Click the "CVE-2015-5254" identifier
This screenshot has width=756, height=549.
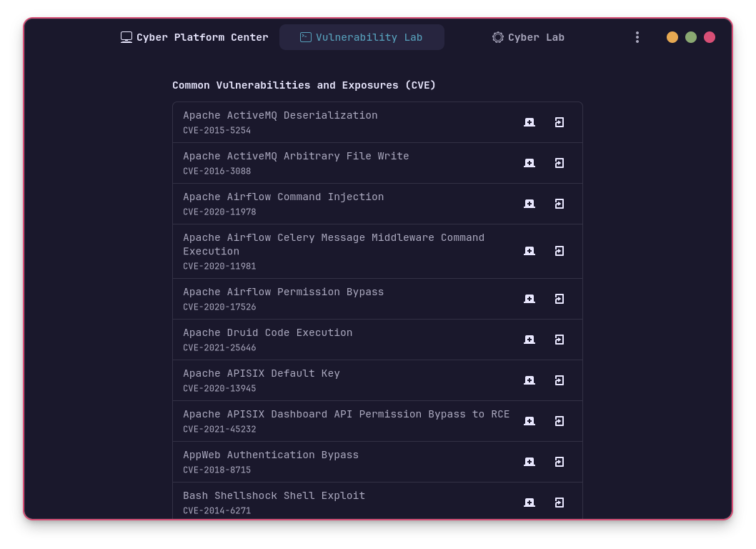pos(217,130)
